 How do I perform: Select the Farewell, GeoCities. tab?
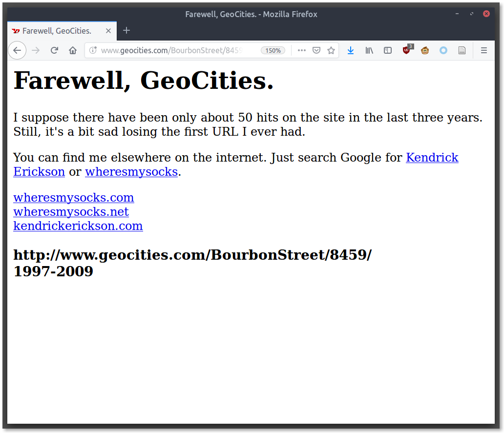(x=57, y=31)
